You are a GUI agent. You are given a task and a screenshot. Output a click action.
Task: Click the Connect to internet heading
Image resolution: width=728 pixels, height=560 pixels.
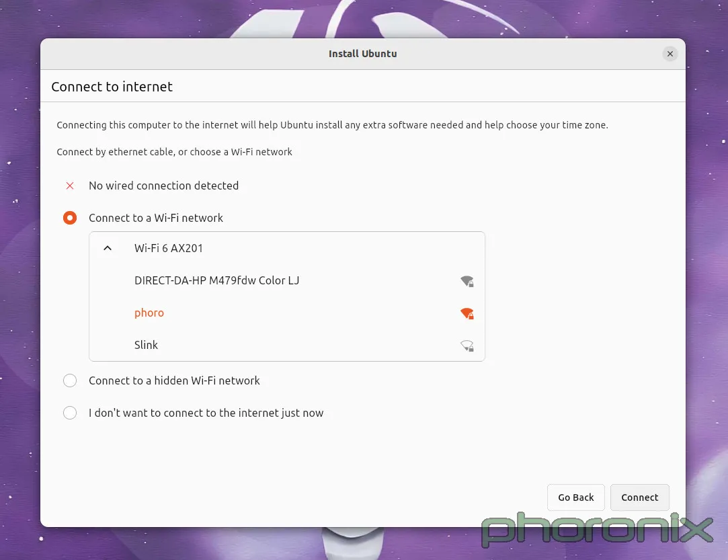click(x=112, y=87)
